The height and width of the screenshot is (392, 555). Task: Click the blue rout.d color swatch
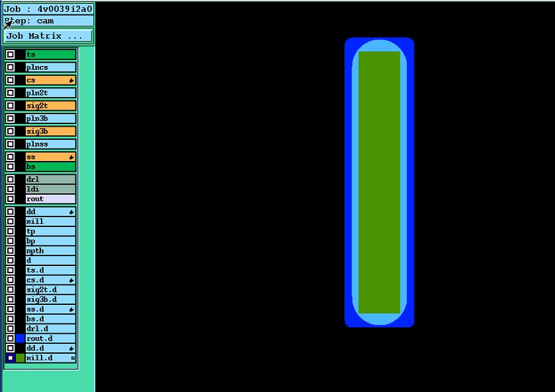coord(20,339)
